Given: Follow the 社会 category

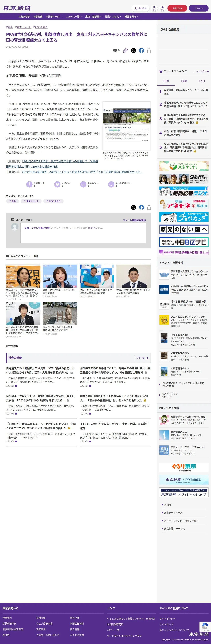Looking at the screenshot, I should coord(12,201).
